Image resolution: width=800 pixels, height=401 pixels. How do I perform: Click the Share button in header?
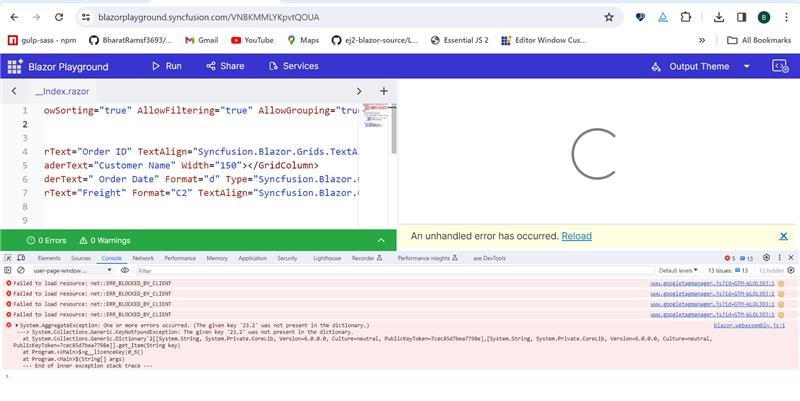coord(224,66)
